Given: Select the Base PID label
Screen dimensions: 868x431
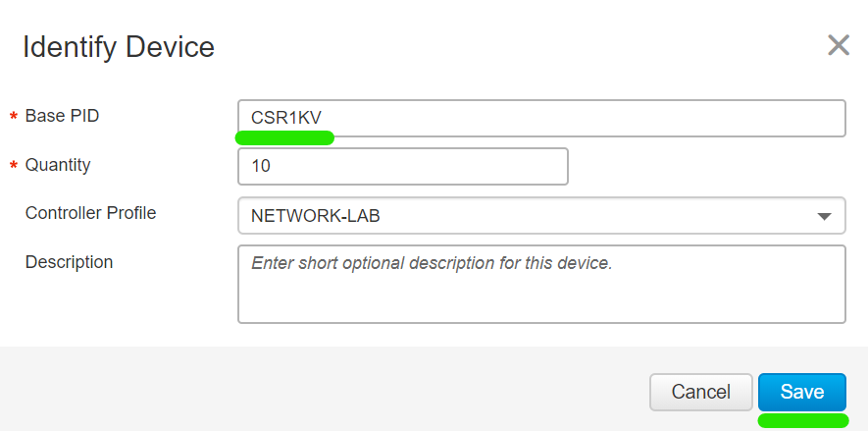Looking at the screenshot, I should tap(62, 116).
